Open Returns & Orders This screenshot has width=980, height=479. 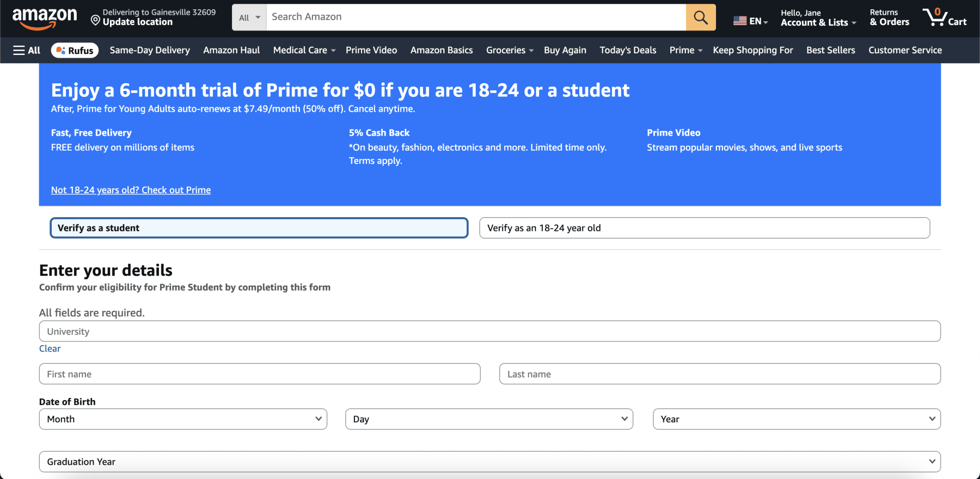pos(890,17)
